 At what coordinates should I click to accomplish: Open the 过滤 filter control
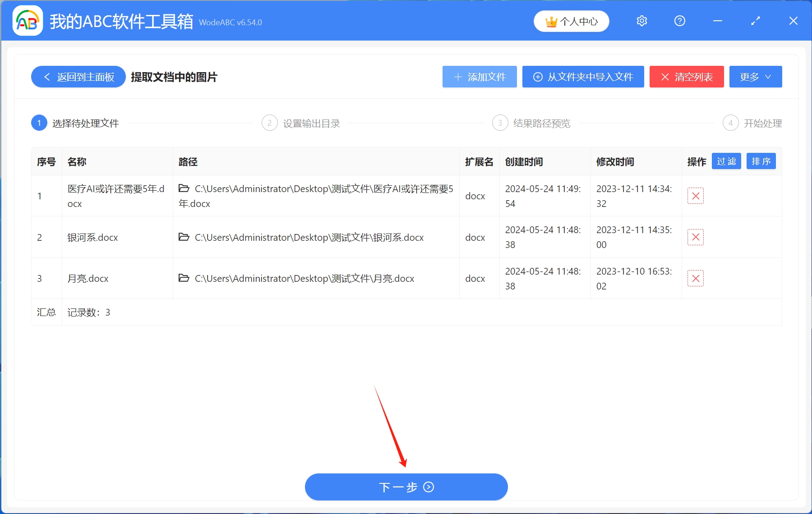point(726,161)
